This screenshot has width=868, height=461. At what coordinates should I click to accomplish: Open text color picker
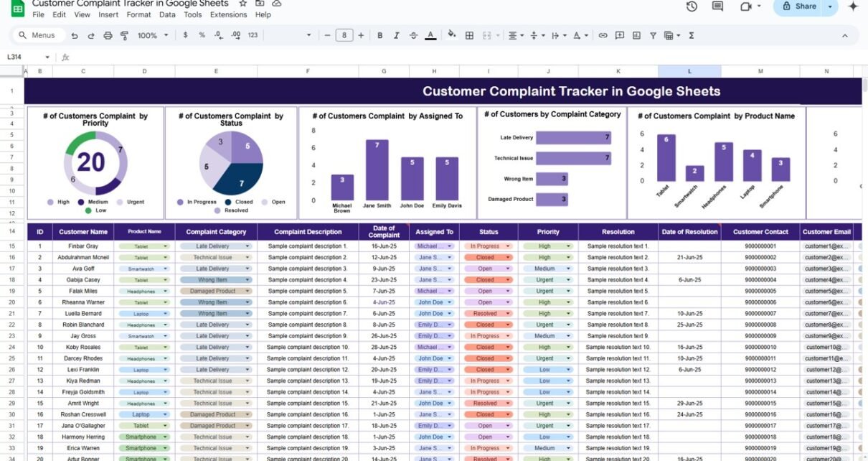pyautogui.click(x=430, y=35)
